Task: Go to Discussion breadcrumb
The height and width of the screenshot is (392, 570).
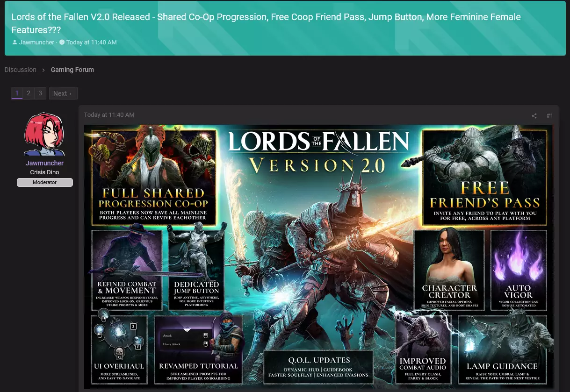Action: point(21,70)
